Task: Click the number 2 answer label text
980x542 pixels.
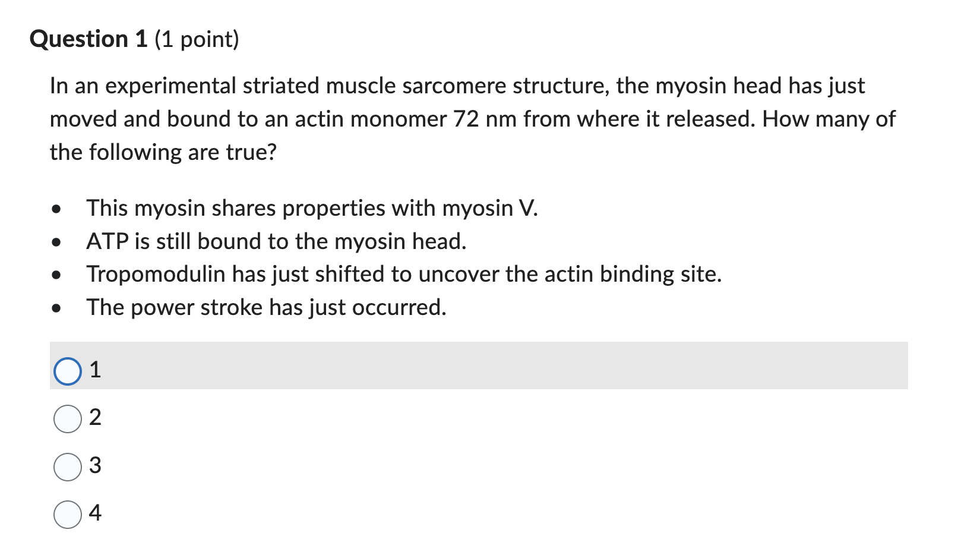Action: (96, 418)
